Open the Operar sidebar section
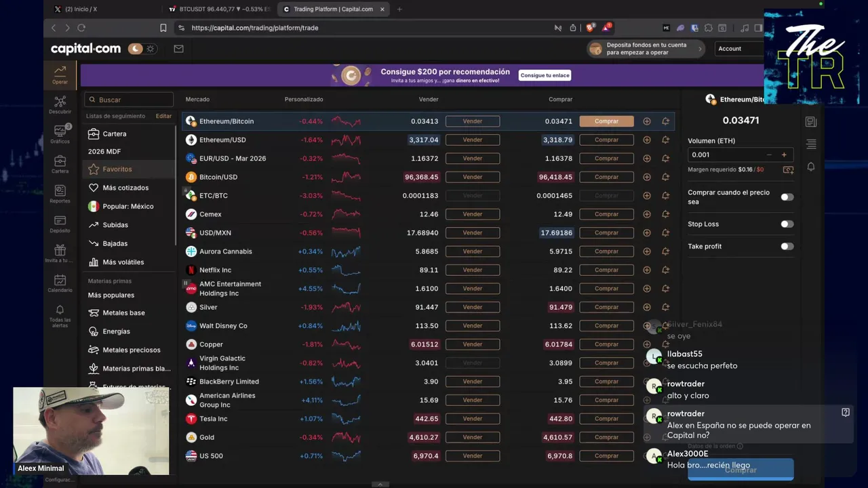Screen dimensions: 868x488 pyautogui.click(x=60, y=74)
